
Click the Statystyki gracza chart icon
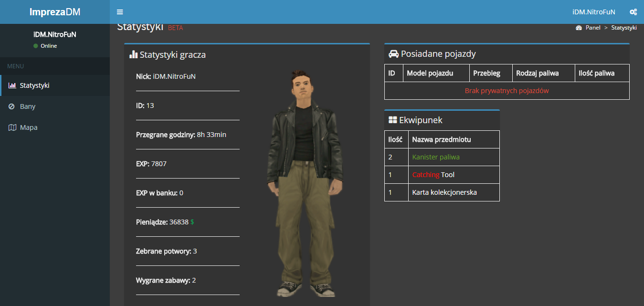[x=134, y=54]
